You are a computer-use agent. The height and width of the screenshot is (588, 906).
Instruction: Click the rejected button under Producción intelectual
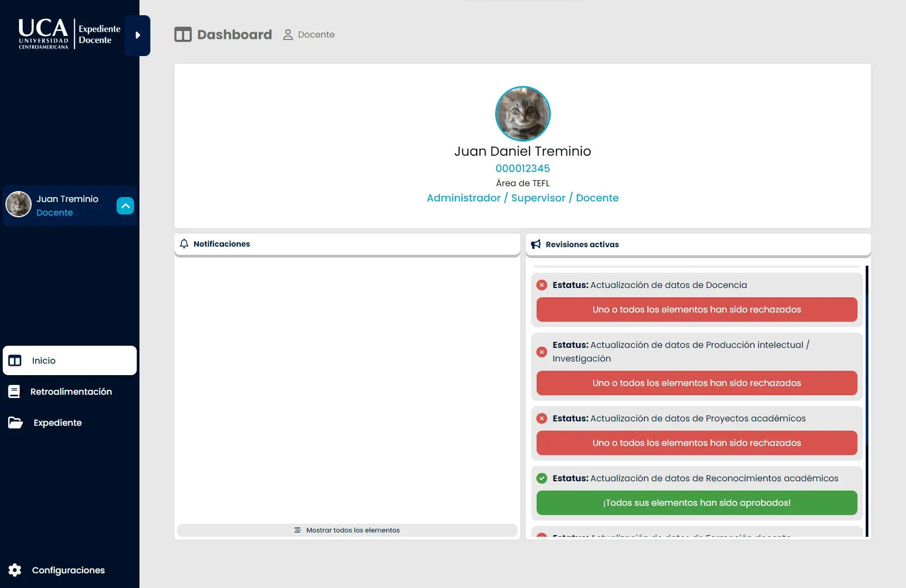697,383
